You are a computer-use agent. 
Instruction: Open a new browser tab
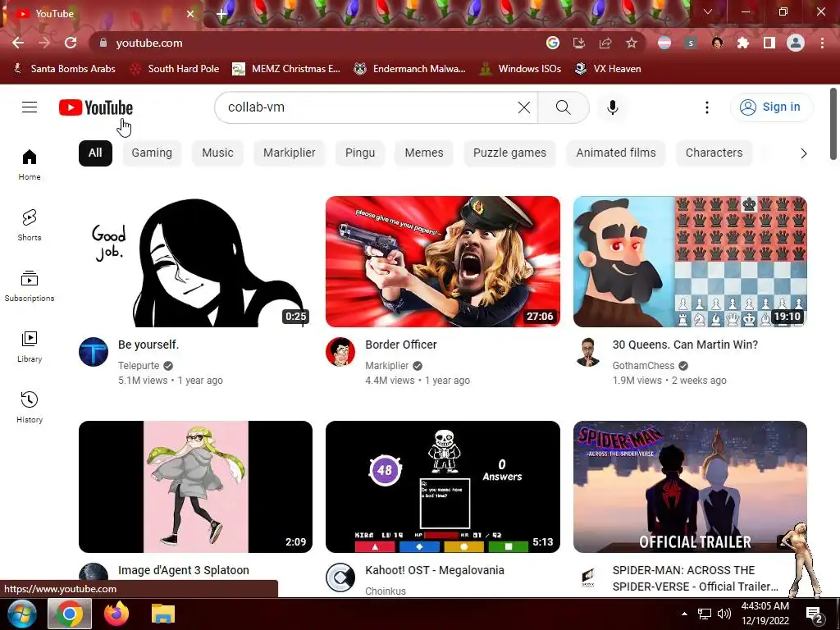221,14
